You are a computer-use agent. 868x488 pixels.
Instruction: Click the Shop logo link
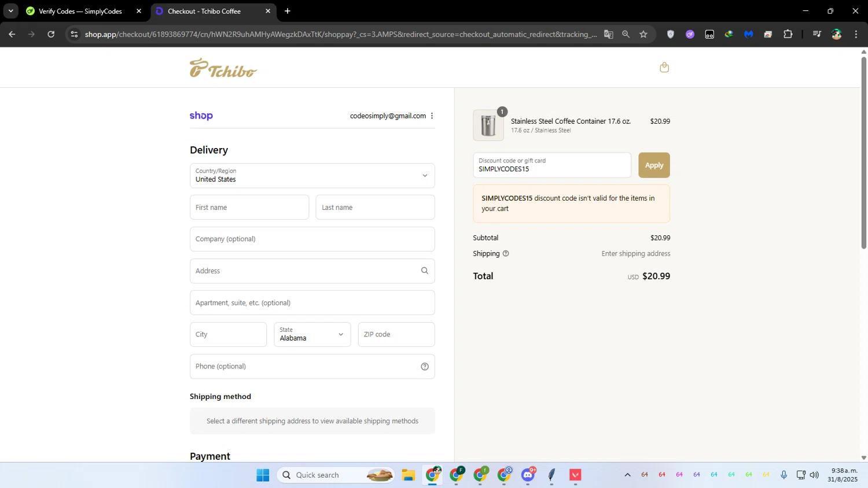(201, 116)
